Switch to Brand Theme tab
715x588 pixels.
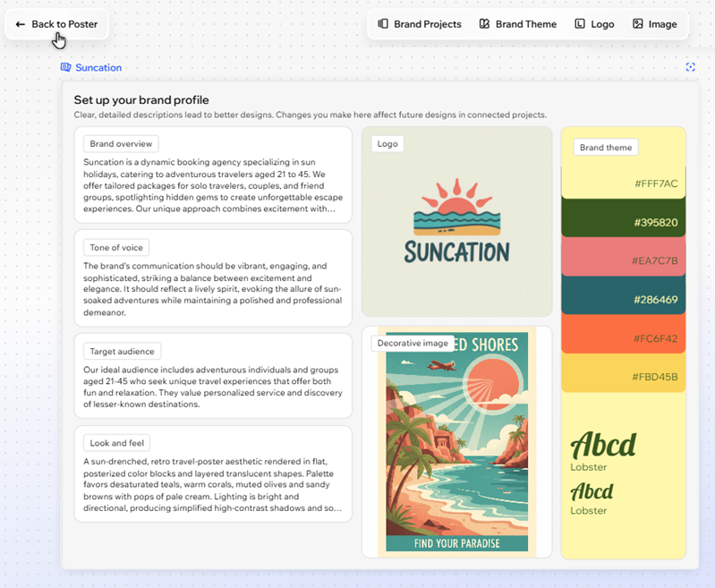(518, 24)
